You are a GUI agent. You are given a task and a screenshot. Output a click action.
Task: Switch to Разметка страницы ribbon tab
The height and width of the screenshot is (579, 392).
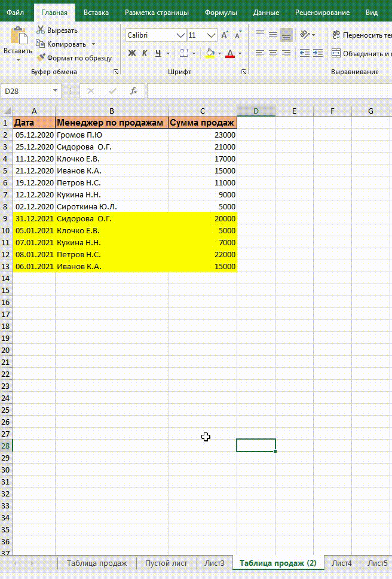pyautogui.click(x=157, y=12)
